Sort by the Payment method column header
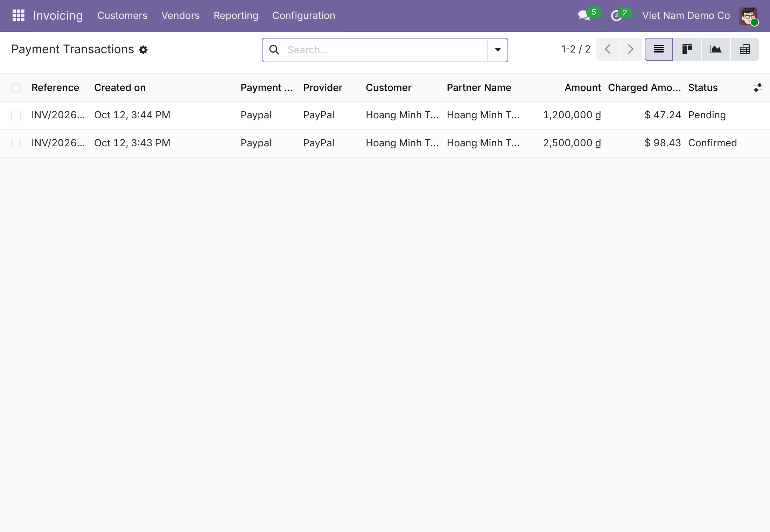The height and width of the screenshot is (532, 770). tap(266, 87)
